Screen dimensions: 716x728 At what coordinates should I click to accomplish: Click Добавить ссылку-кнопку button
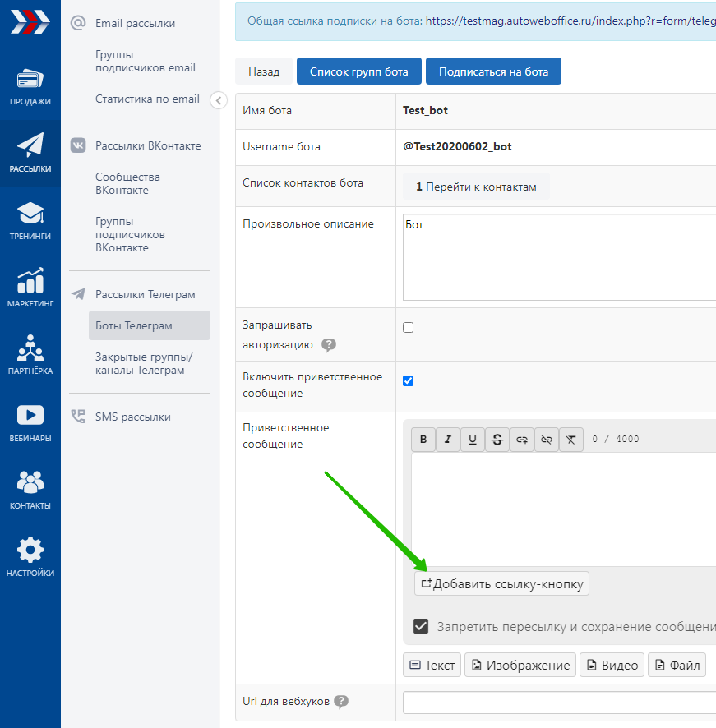[501, 584]
